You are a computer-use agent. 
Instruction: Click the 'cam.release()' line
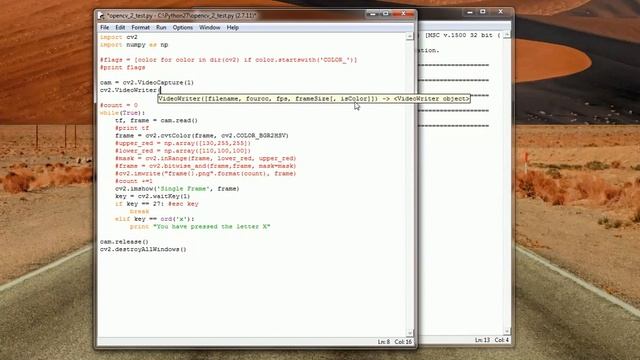coord(124,242)
